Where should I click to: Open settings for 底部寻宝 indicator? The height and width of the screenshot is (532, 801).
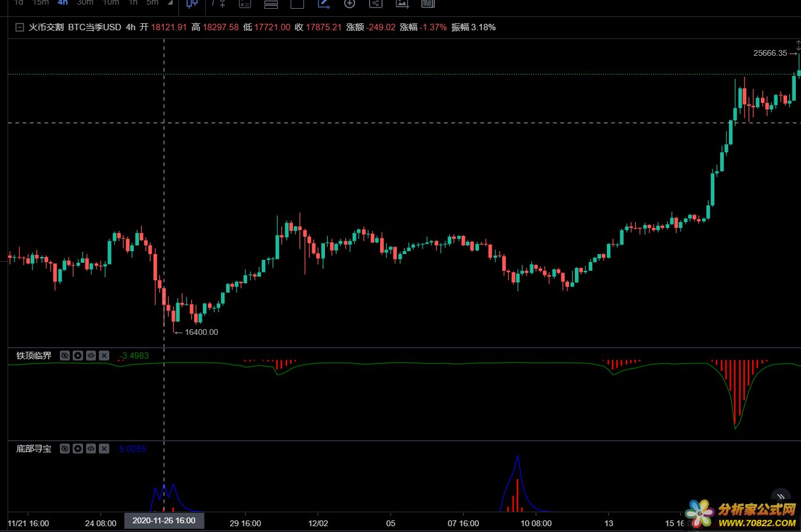click(x=78, y=448)
